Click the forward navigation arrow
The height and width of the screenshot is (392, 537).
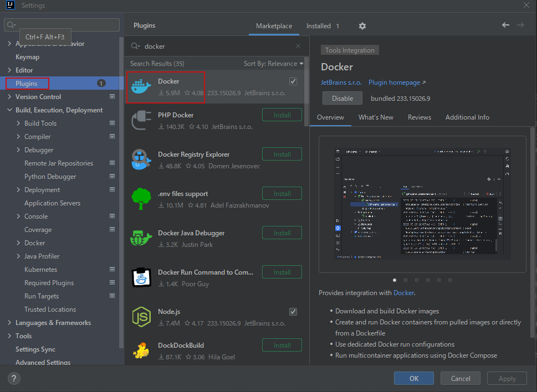point(520,25)
